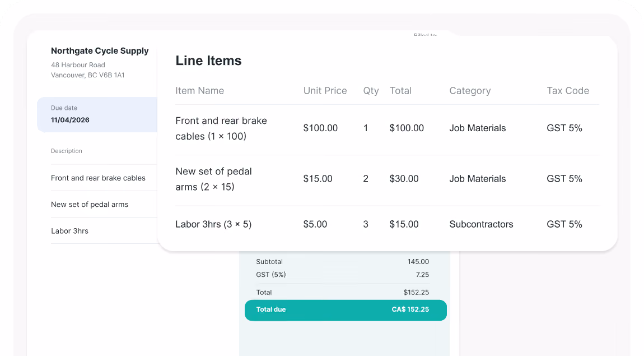Image resolution: width=644 pixels, height=356 pixels.
Task: Select item Front and rear brake cables (1 × 100)
Action: click(221, 128)
